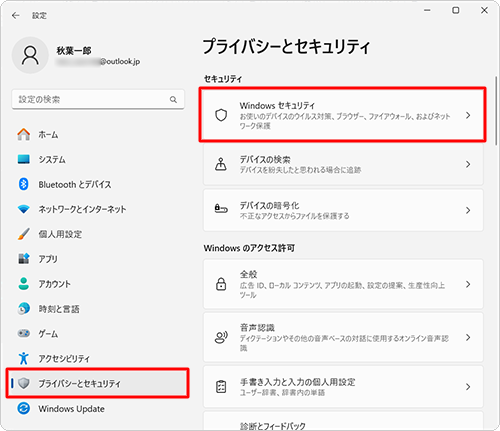Click the 時刻と言語 globe clock icon
This screenshot has height=431, width=500.
(24, 309)
